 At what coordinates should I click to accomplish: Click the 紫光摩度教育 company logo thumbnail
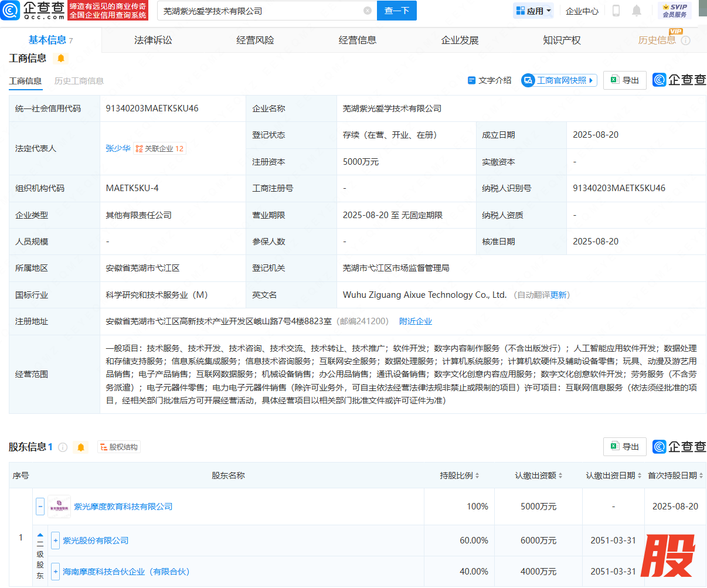pos(59,507)
